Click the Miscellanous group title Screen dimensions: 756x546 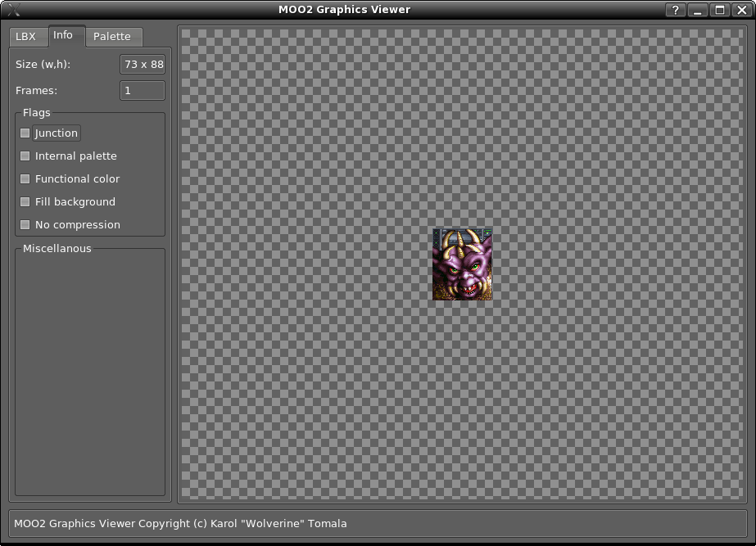point(57,249)
